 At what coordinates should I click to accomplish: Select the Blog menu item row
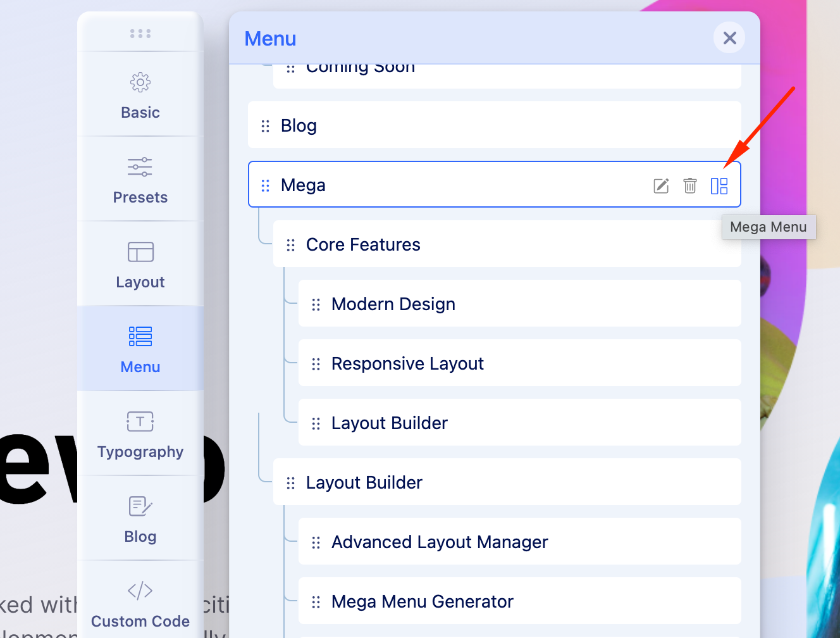(x=495, y=125)
